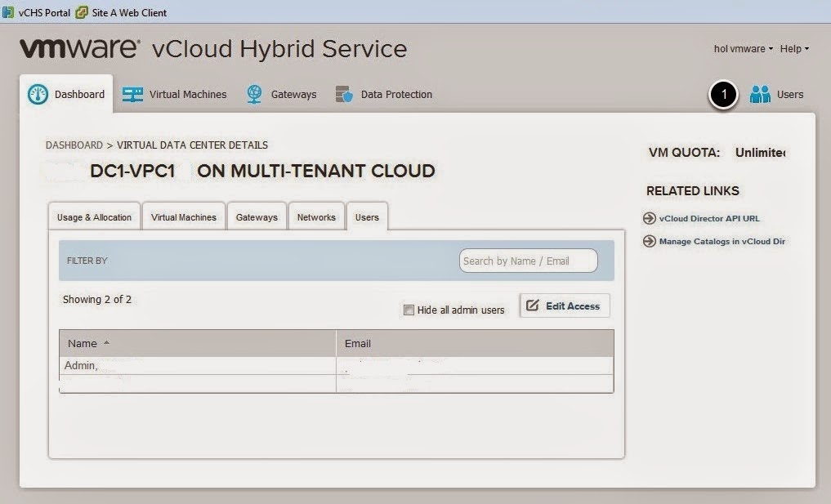Open the top Users navigation item
This screenshot has height=504, width=831.
click(x=776, y=94)
